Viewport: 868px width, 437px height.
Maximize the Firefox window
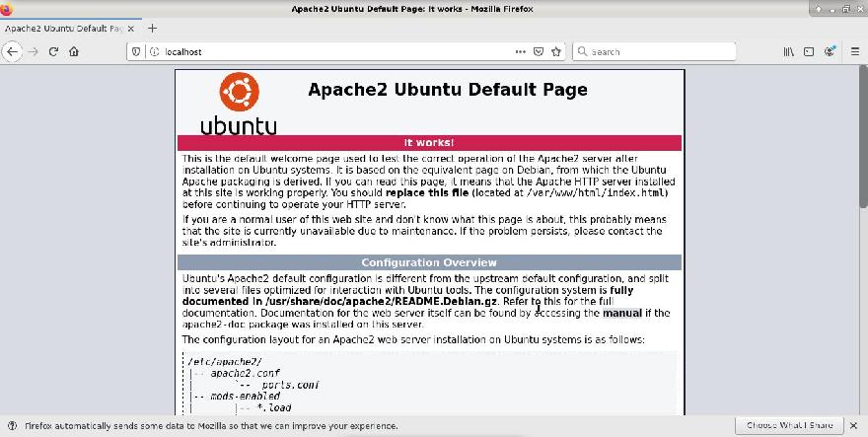coord(846,9)
